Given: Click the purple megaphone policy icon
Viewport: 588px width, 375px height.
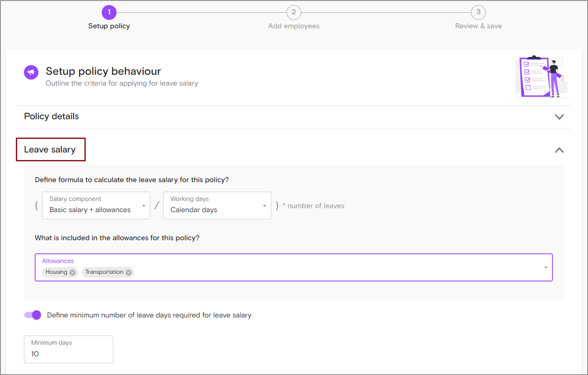Looking at the screenshot, I should pos(31,72).
